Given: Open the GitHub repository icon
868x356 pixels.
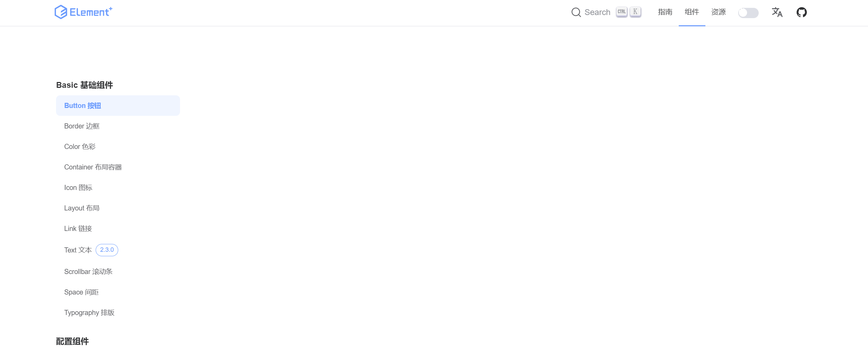Looking at the screenshot, I should [801, 12].
